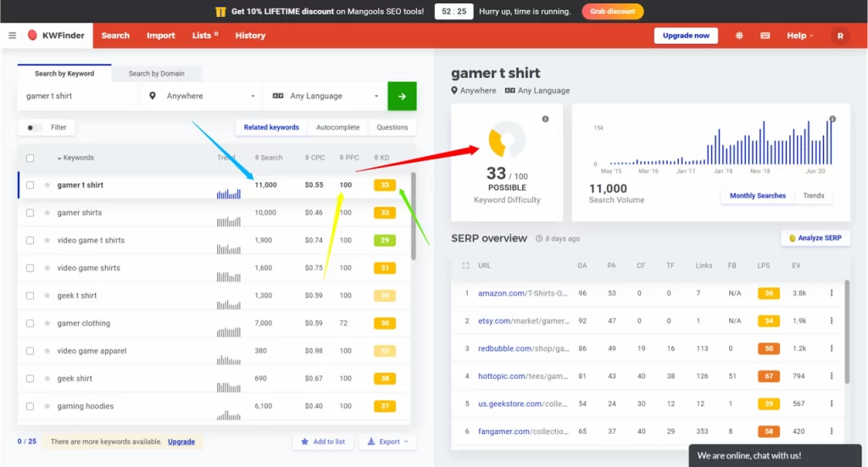Star the gaming hoodies keyword

(x=47, y=406)
